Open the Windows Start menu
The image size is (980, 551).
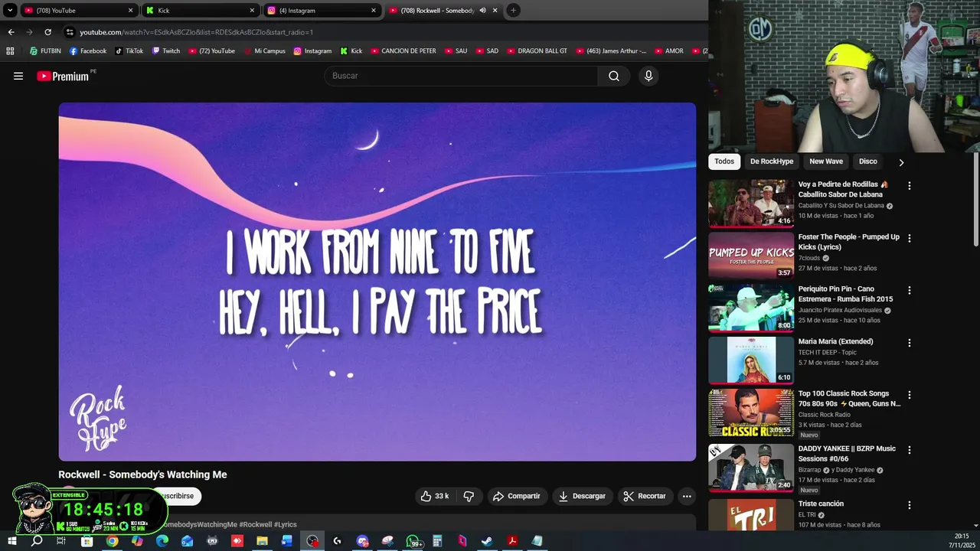(12, 541)
